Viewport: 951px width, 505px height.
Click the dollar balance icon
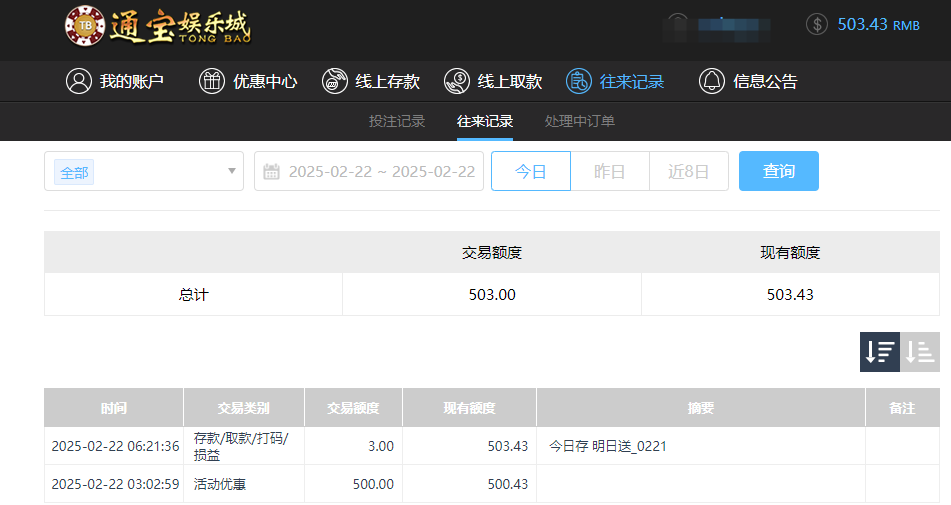(x=816, y=24)
